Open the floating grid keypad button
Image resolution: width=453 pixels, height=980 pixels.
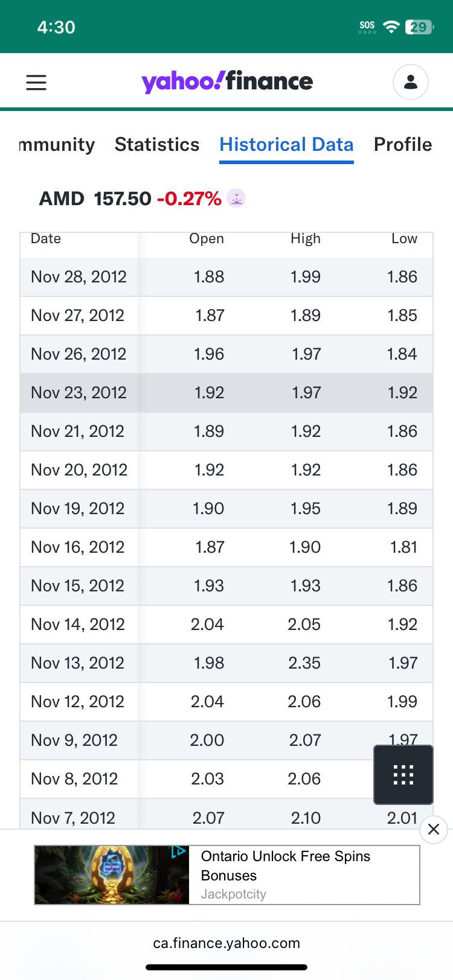(403, 775)
